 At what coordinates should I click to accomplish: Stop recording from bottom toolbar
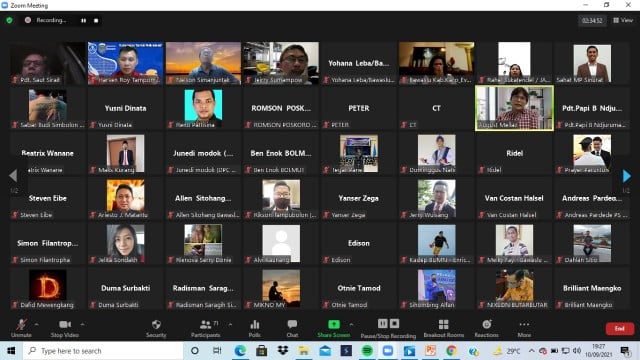pyautogui.click(x=394, y=323)
